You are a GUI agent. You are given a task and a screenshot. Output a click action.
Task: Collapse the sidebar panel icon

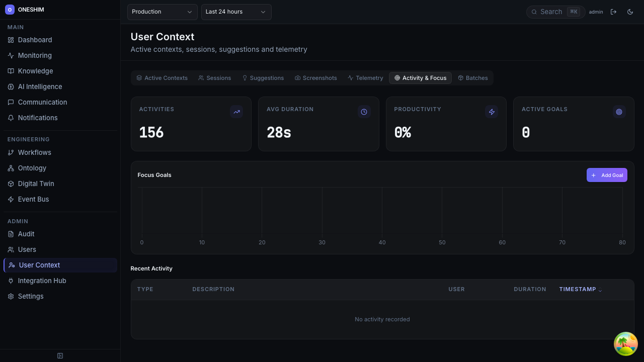60,356
